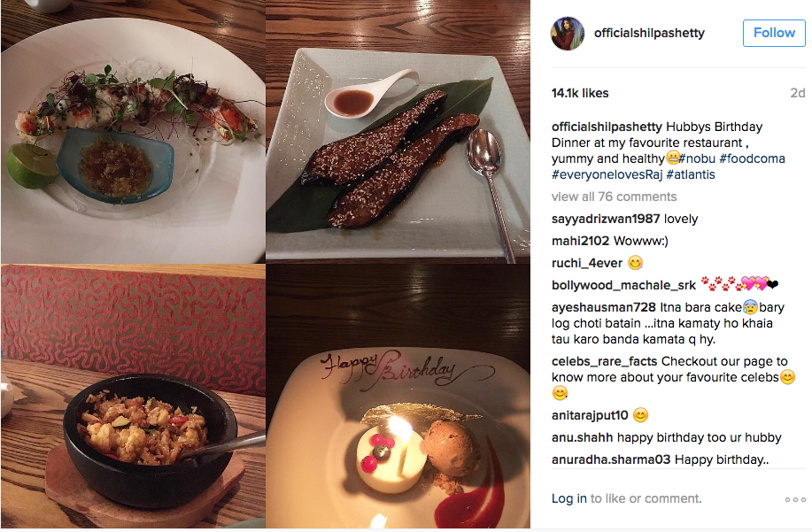Visit commenter ayeshausman728's profile

click(603, 307)
